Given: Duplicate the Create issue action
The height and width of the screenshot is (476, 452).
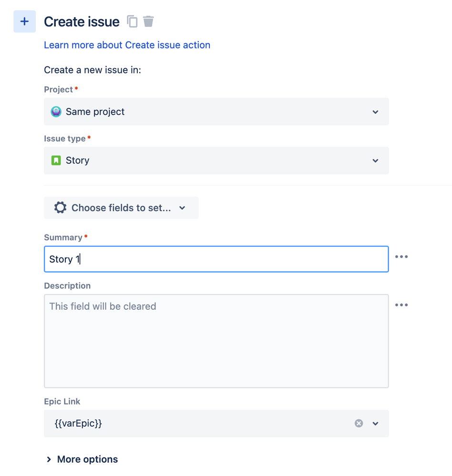Looking at the screenshot, I should (x=132, y=21).
